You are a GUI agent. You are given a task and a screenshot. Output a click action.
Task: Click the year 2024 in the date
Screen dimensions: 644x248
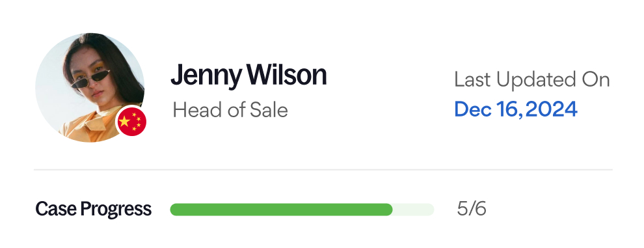(551, 109)
